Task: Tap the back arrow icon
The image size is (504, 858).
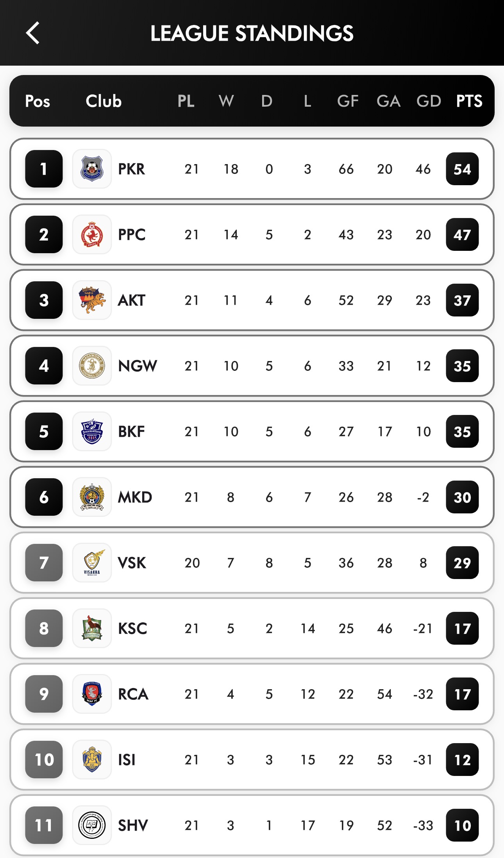Action: [x=33, y=33]
